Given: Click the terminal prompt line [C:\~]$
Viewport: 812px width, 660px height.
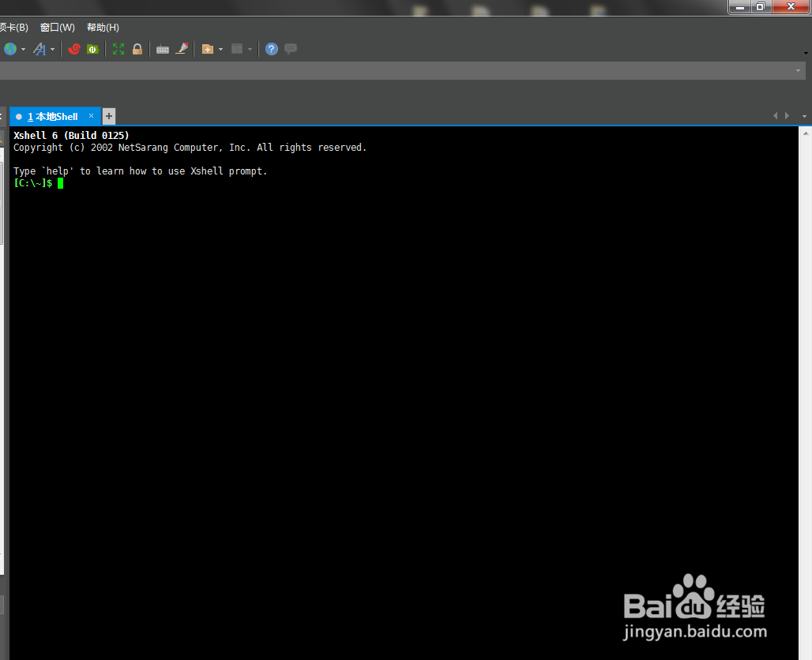Looking at the screenshot, I should (x=33, y=183).
